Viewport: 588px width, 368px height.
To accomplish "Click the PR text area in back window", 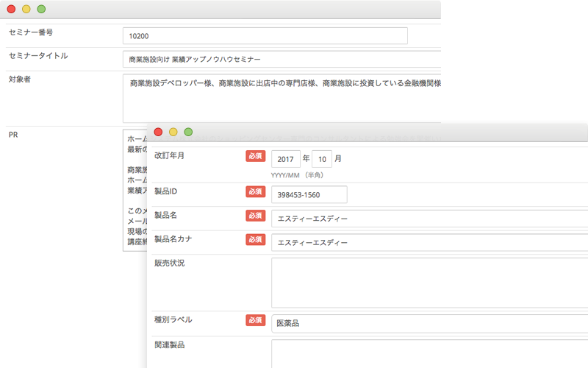I will point(135,191).
